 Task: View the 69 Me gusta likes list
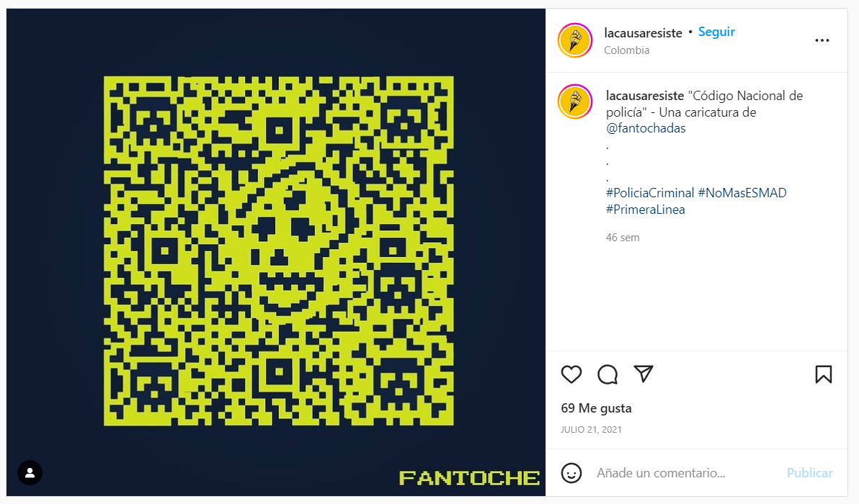[596, 408]
